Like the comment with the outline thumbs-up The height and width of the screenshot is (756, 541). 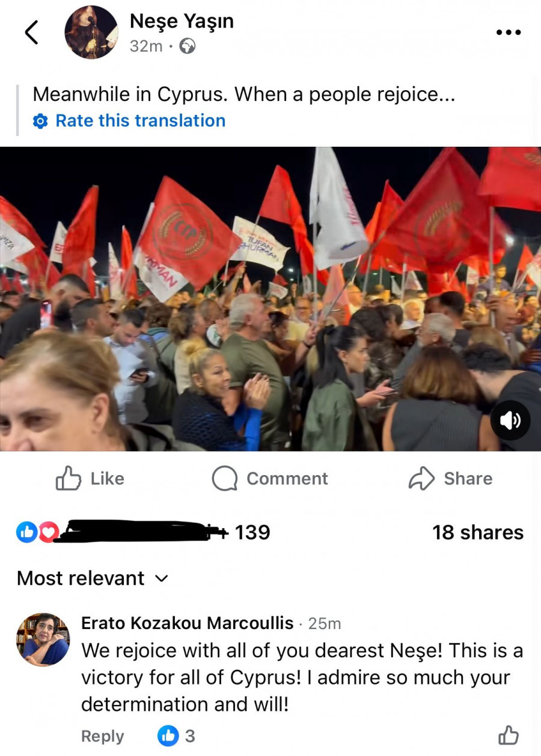[509, 735]
